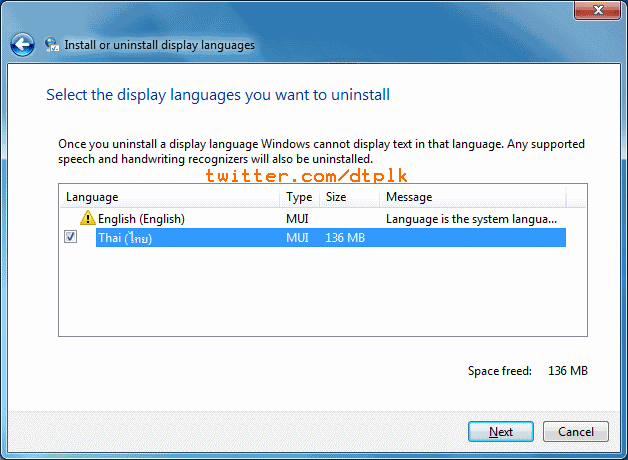The width and height of the screenshot is (628, 460).
Task: Select the Thai (ไทย) row text
Action: point(125,238)
